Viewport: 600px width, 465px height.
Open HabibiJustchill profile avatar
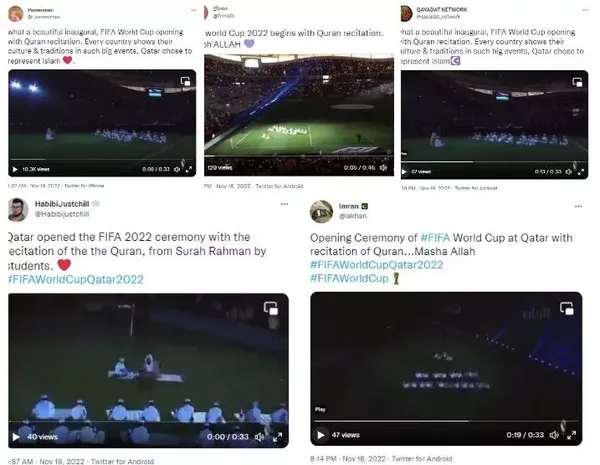pyautogui.click(x=18, y=210)
